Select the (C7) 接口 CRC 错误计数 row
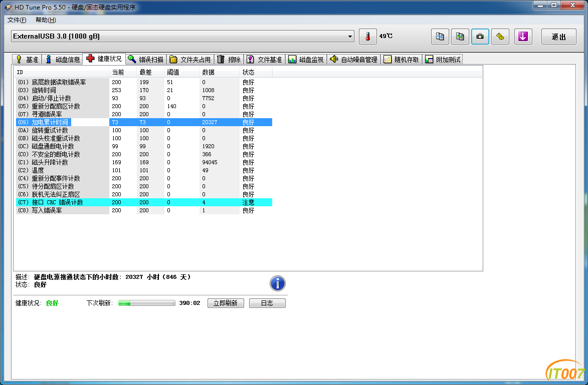This screenshot has height=385, width=588. coord(144,202)
